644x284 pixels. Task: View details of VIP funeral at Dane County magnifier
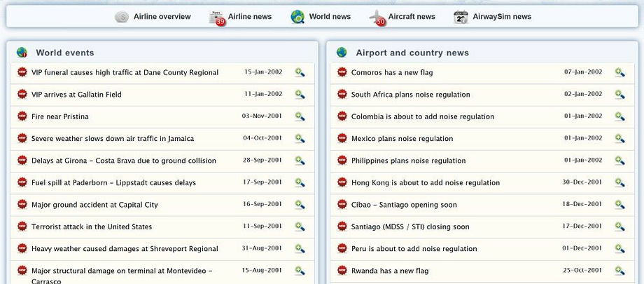300,72
